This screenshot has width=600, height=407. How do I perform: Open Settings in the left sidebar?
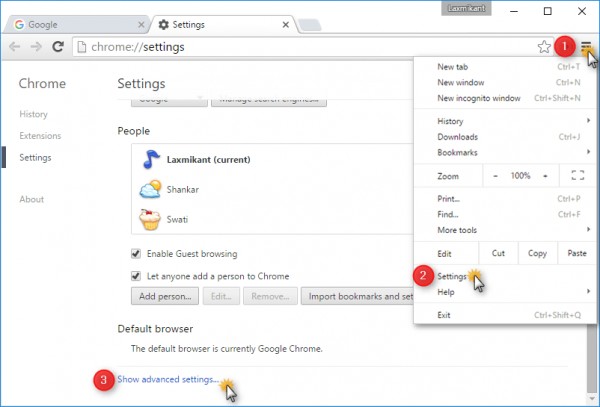tap(35, 158)
